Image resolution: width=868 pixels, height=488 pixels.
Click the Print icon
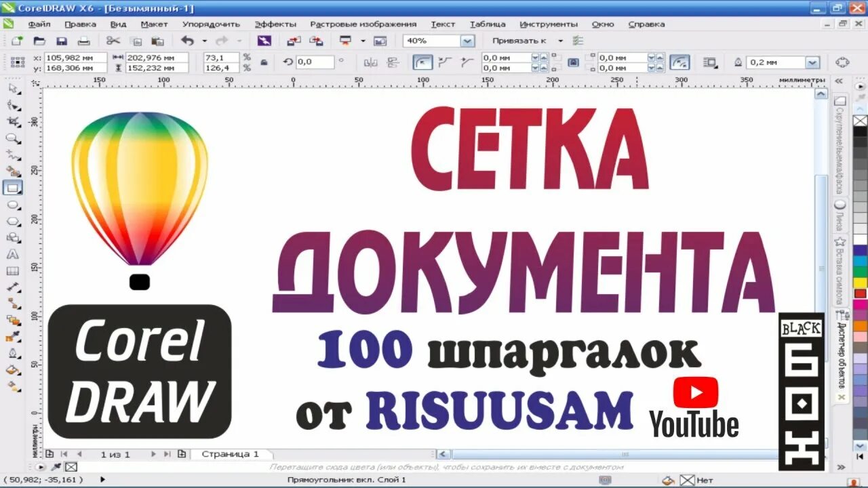(x=85, y=41)
